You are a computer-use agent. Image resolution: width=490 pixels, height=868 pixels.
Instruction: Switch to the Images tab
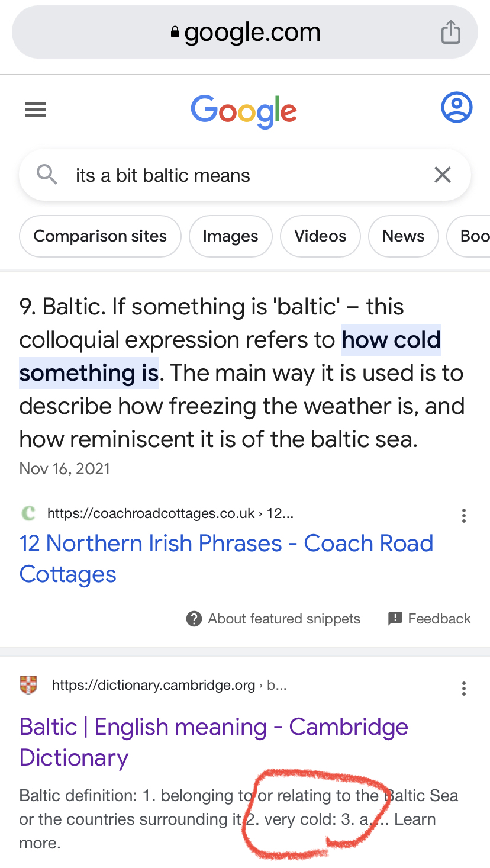(230, 236)
